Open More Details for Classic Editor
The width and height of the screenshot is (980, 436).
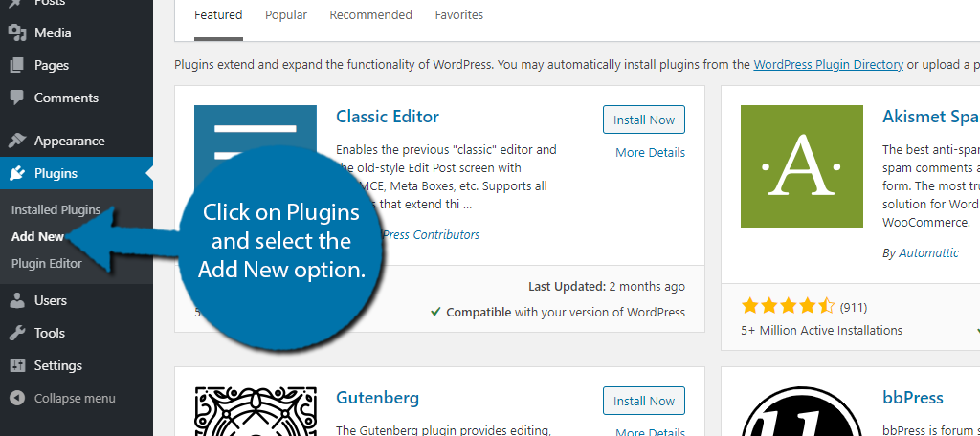click(x=650, y=152)
